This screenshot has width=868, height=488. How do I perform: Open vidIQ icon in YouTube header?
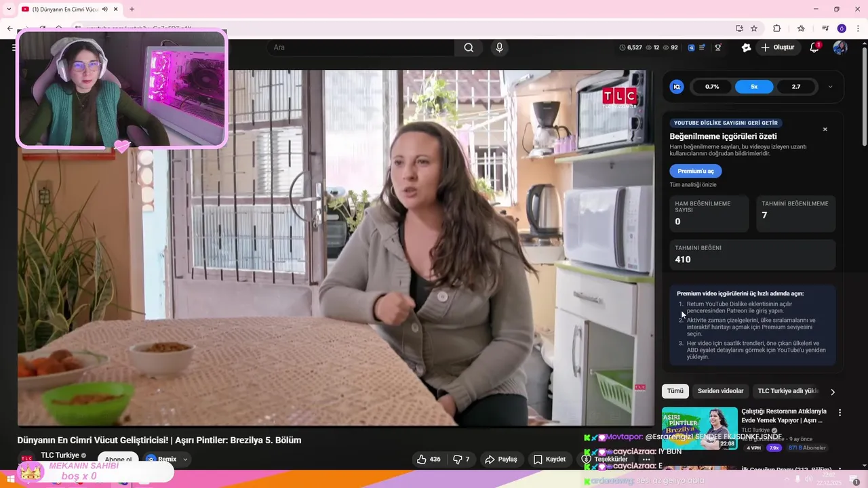click(691, 47)
